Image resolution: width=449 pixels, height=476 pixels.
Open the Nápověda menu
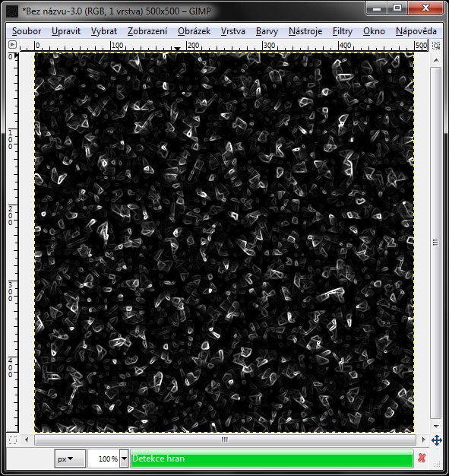(x=416, y=31)
